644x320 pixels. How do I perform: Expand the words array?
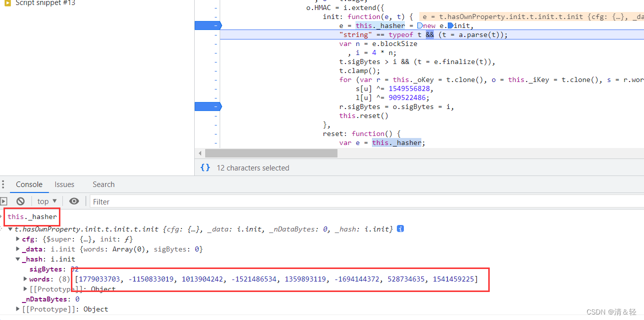pos(25,279)
